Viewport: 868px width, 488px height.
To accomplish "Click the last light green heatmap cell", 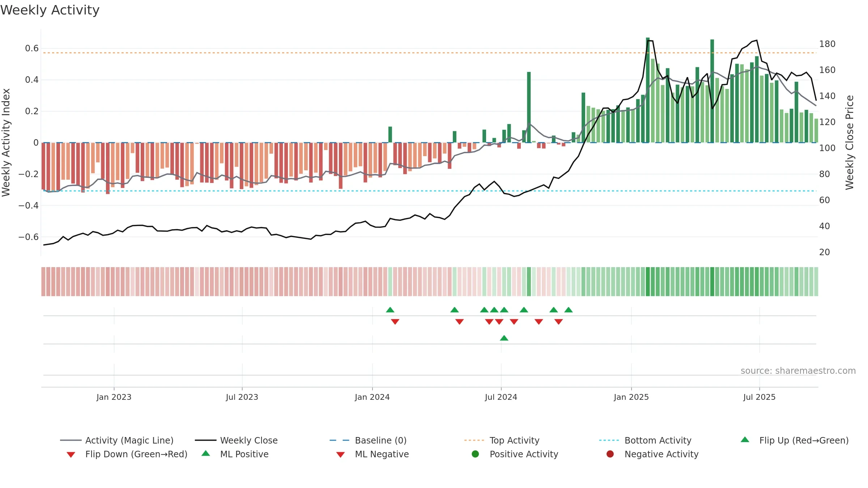I will (x=816, y=282).
